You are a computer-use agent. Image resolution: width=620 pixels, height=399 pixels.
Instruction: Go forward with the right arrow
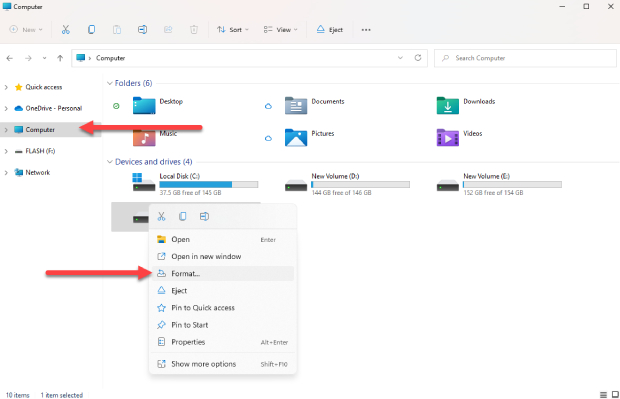tap(28, 58)
